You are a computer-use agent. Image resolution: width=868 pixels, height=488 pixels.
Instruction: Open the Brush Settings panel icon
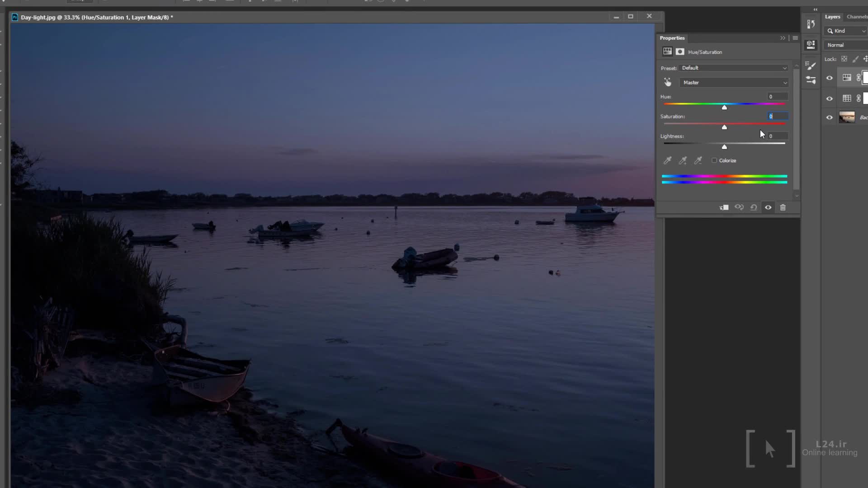pos(811,66)
